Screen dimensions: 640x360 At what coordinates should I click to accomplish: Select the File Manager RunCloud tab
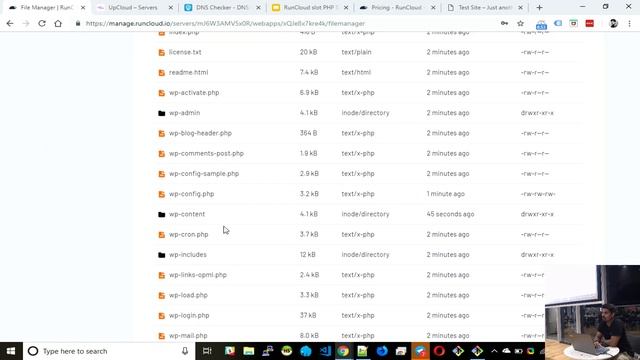point(46,8)
